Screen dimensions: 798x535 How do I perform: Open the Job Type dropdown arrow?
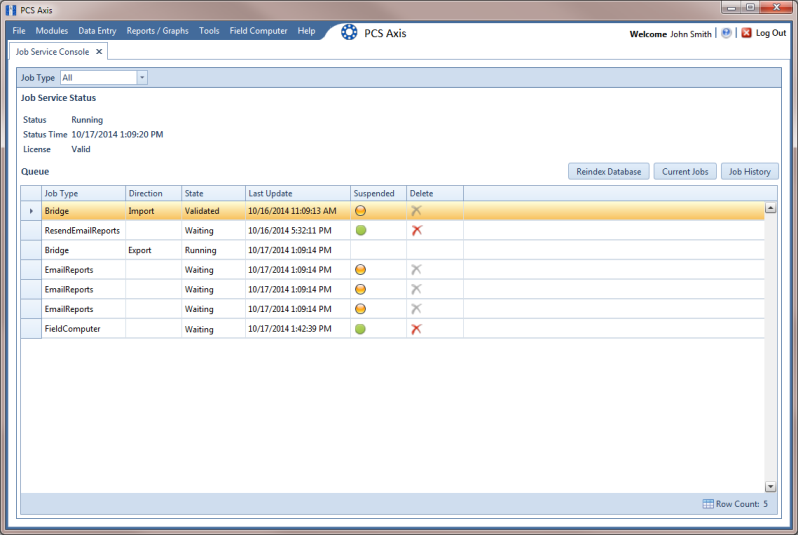click(x=142, y=78)
